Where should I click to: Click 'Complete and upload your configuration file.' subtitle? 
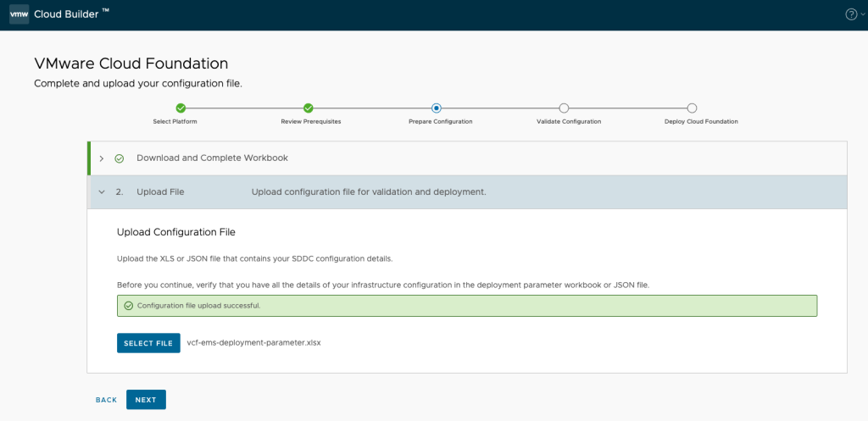tap(138, 84)
